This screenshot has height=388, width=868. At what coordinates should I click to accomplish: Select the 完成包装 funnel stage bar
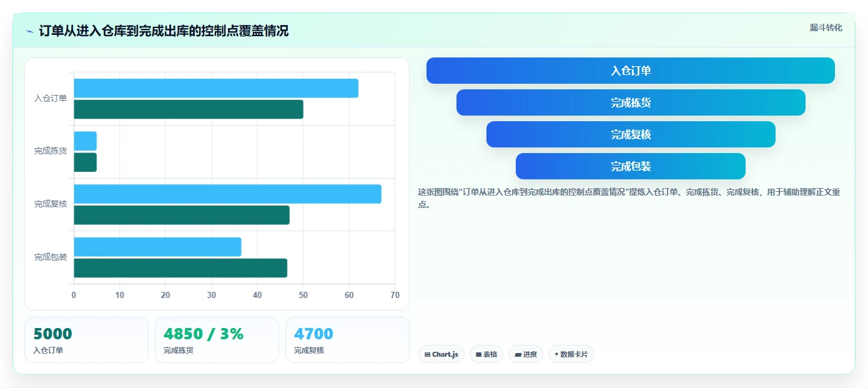tap(631, 166)
